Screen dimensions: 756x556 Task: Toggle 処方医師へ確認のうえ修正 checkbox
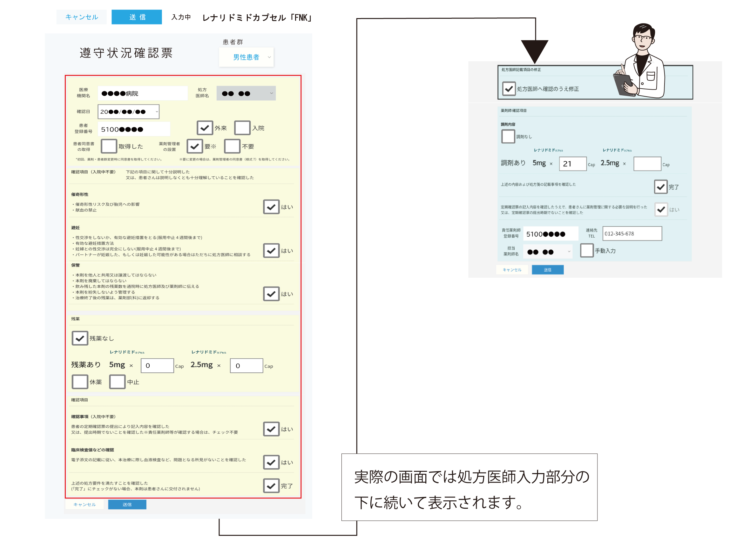click(509, 89)
